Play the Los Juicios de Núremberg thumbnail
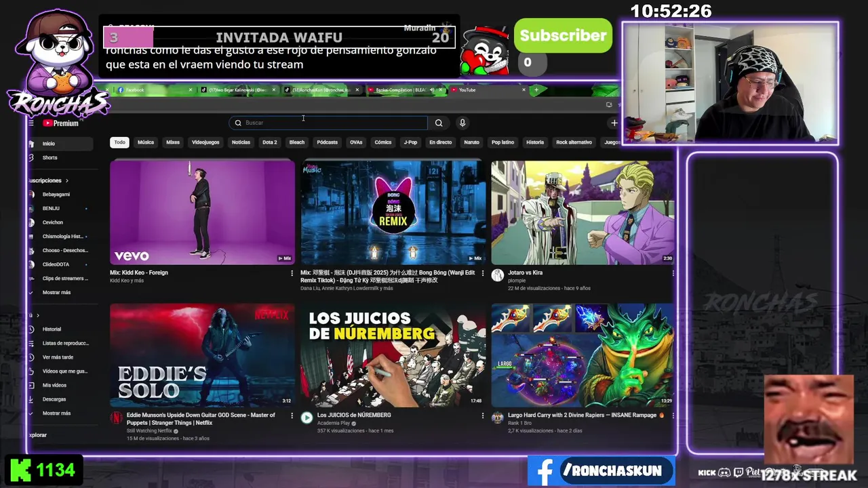This screenshot has width=868, height=488. point(393,355)
